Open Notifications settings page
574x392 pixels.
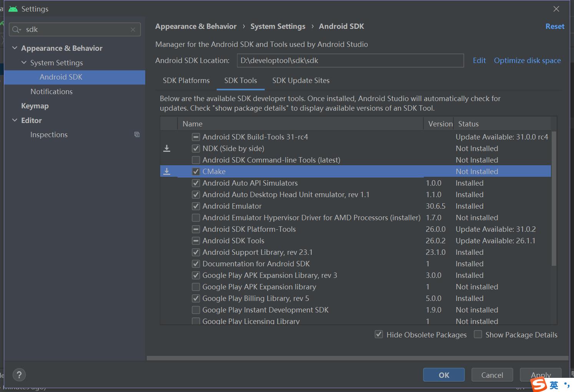pyautogui.click(x=51, y=91)
